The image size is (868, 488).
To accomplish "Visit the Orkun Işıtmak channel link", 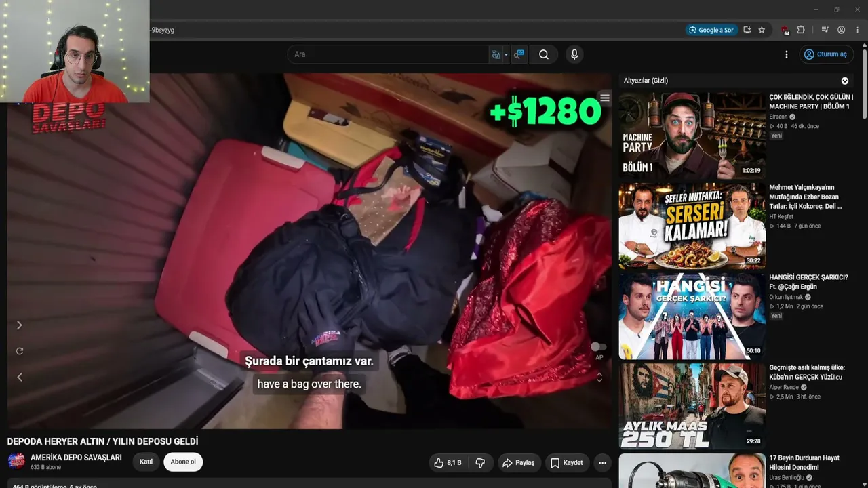I will click(786, 297).
